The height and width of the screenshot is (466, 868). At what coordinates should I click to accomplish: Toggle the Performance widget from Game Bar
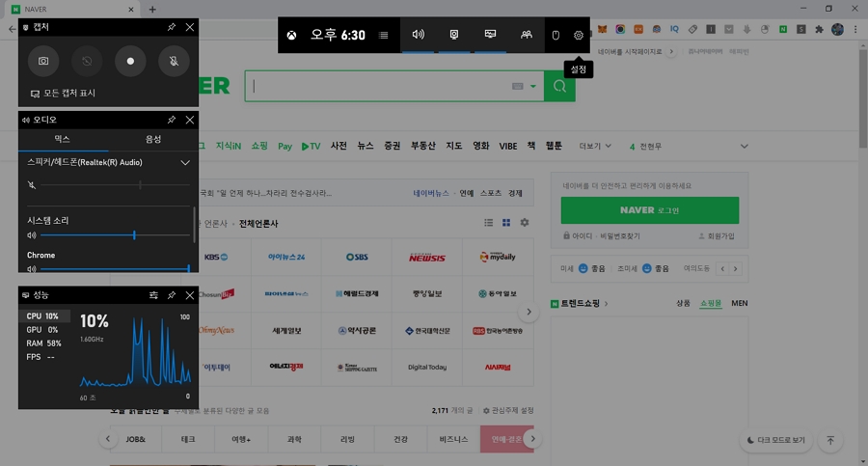(490, 35)
